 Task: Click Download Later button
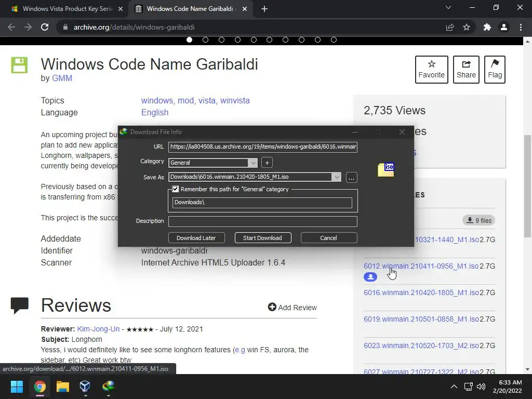[x=196, y=238]
